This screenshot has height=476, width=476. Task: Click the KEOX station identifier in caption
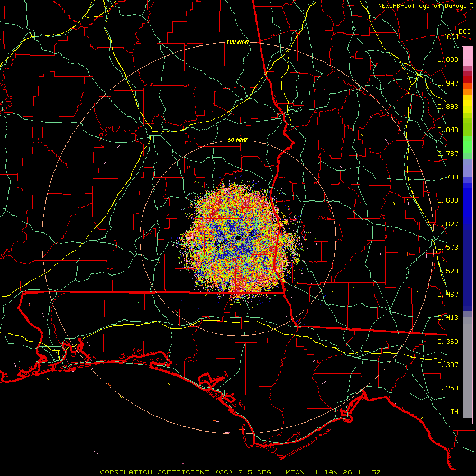click(295, 472)
